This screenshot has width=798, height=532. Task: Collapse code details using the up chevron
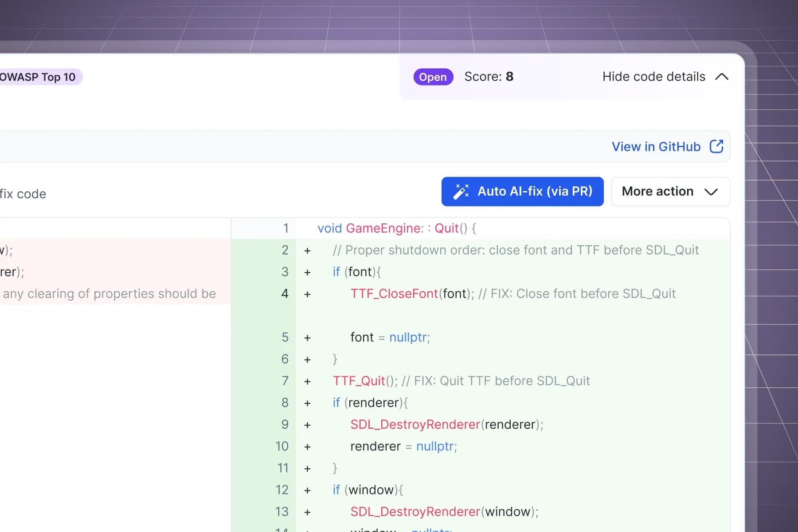click(x=722, y=77)
